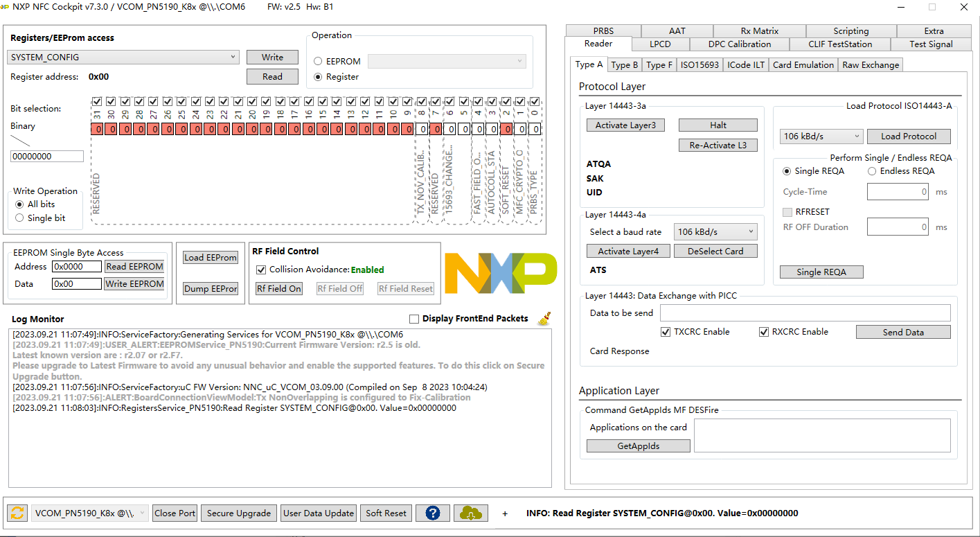The height and width of the screenshot is (537, 980).
Task: Click the Close Port button
Action: [x=175, y=513]
